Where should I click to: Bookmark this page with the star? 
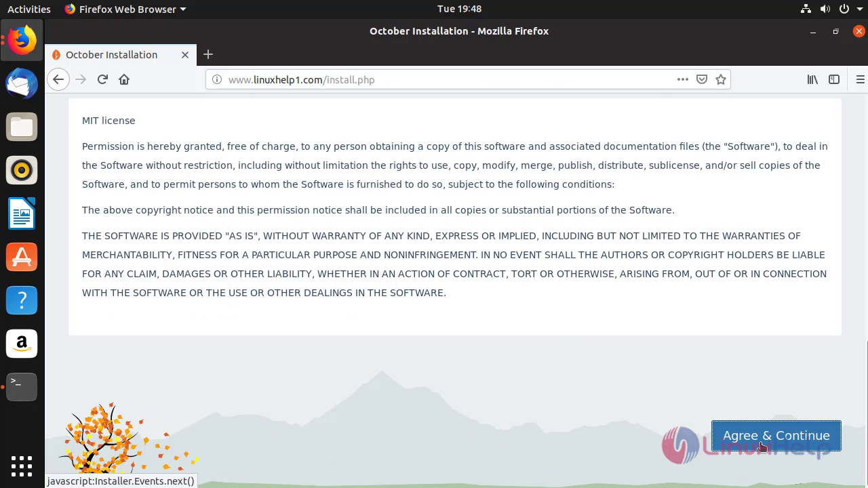pos(721,79)
